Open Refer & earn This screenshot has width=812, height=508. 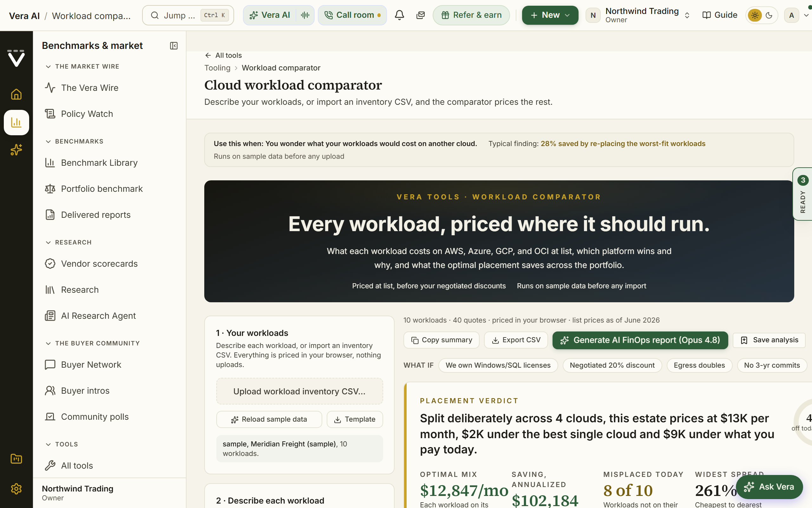471,15
